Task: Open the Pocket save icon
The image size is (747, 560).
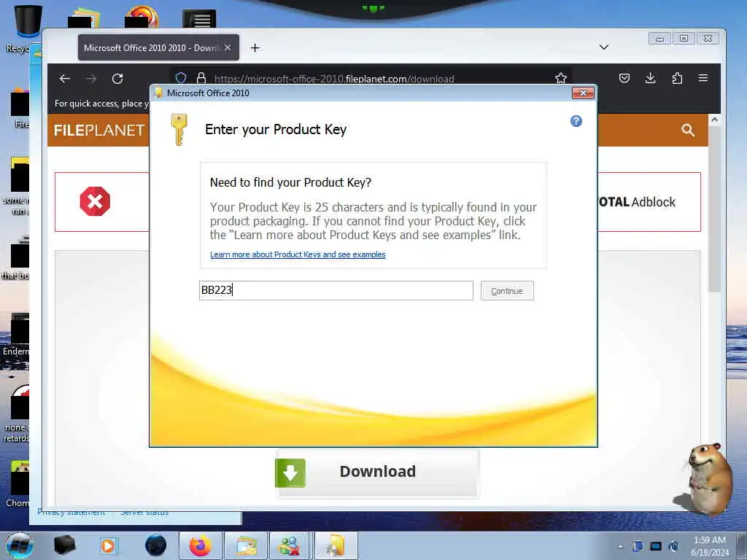Action: pyautogui.click(x=624, y=78)
